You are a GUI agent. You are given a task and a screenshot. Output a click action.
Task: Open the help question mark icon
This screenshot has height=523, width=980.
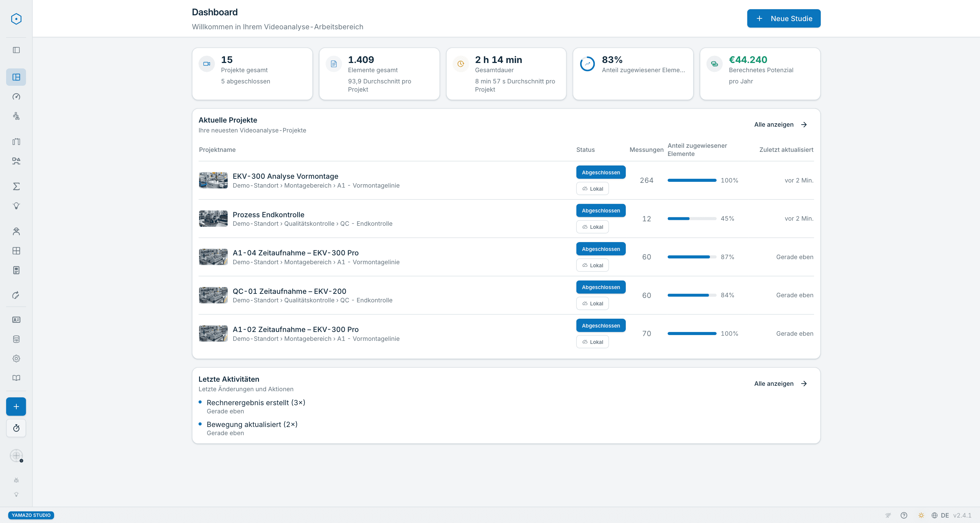point(904,516)
